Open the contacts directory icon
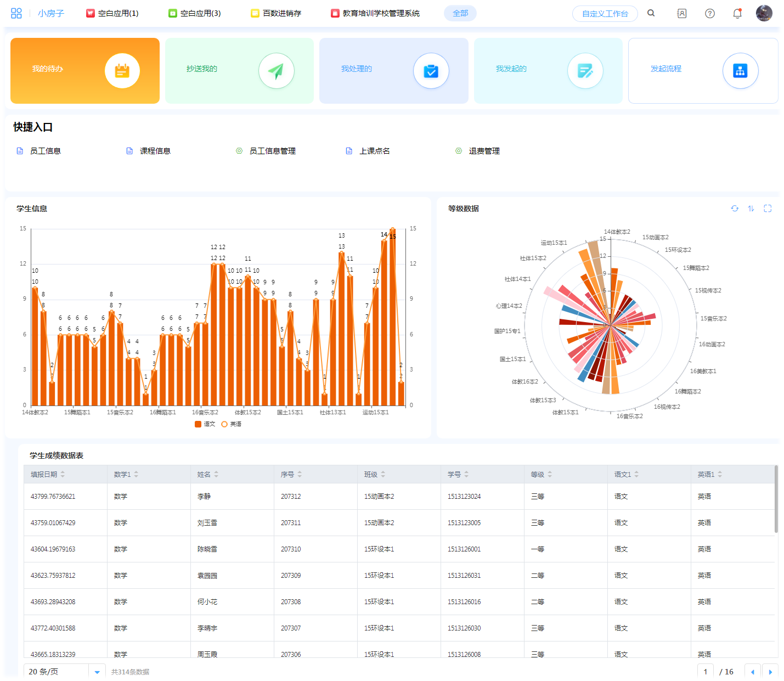The image size is (784, 681). coord(681,14)
